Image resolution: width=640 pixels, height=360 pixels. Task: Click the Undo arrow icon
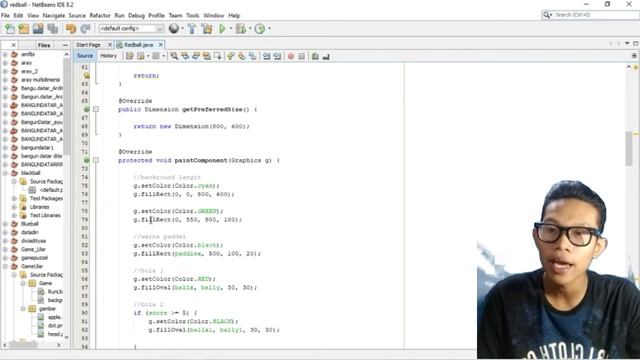(x=71, y=29)
